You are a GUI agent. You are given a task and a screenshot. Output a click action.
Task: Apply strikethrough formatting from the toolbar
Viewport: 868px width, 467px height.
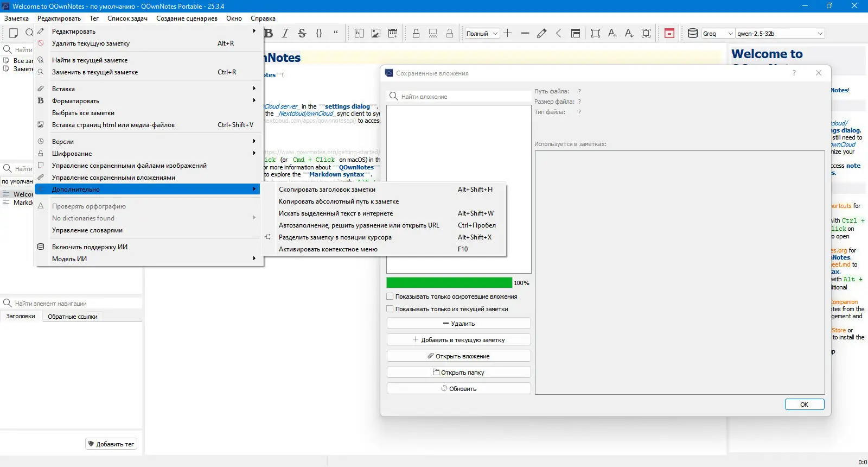pyautogui.click(x=302, y=33)
